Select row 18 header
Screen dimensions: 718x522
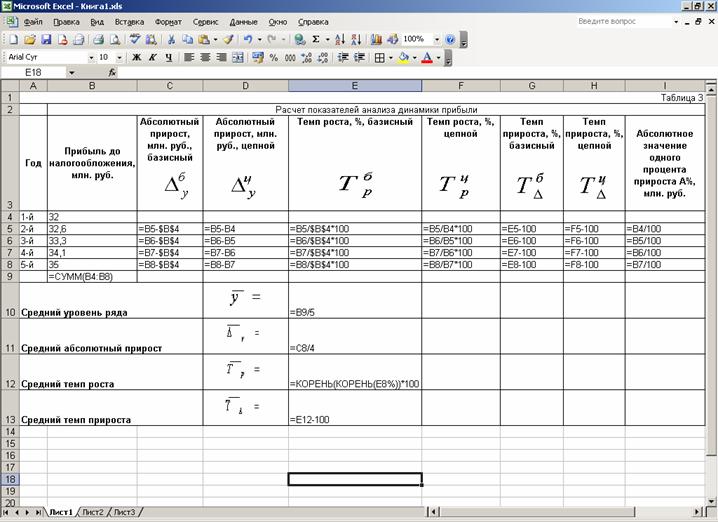tap(10, 479)
